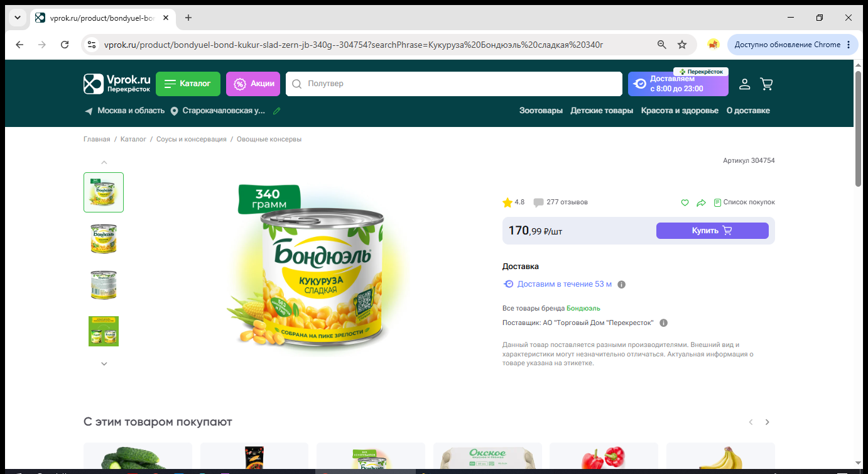The width and height of the screenshot is (868, 474).
Task: Open the delivery time banner 8:00 до 23:00
Action: coord(678,84)
